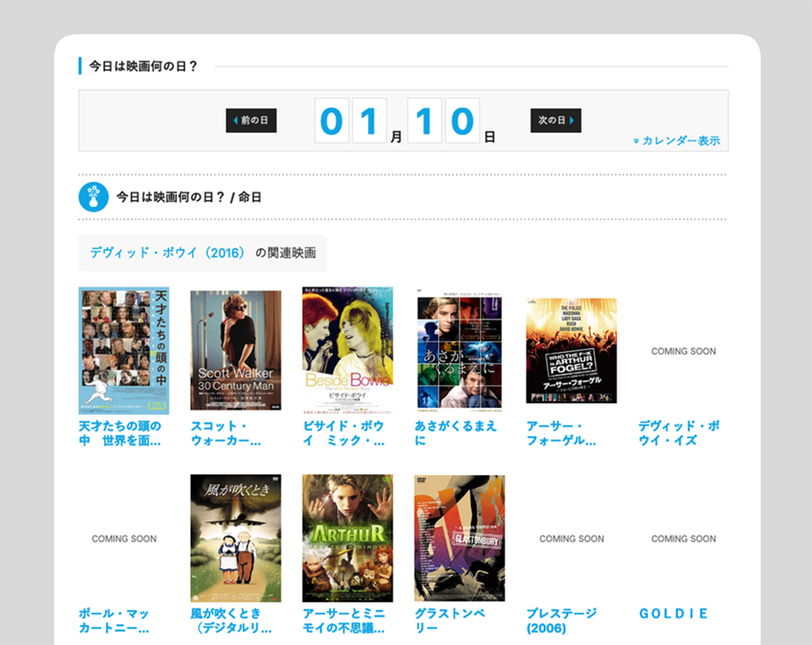Click the first month digit tile 0
This screenshot has height=645, width=812.
pyautogui.click(x=332, y=120)
